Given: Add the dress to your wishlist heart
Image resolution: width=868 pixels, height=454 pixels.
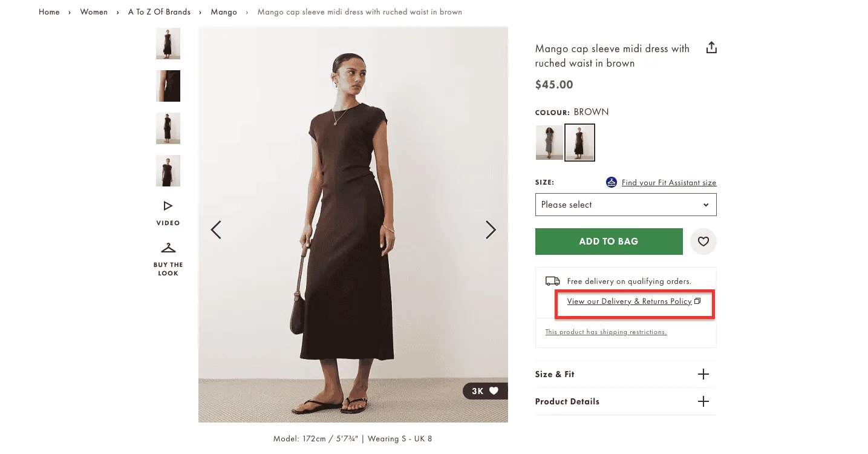Looking at the screenshot, I should tap(703, 241).
